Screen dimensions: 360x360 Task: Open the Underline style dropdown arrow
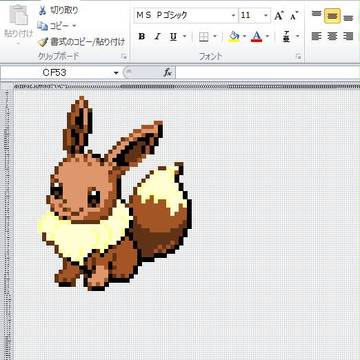pos(184,36)
